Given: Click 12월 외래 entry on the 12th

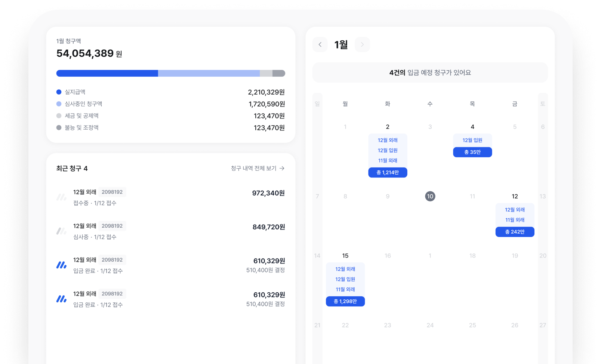Looking at the screenshot, I should (x=515, y=210).
